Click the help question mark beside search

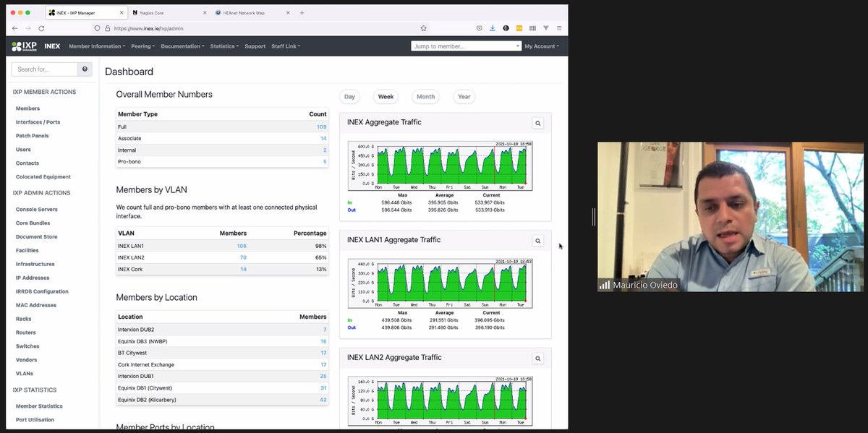[85, 69]
